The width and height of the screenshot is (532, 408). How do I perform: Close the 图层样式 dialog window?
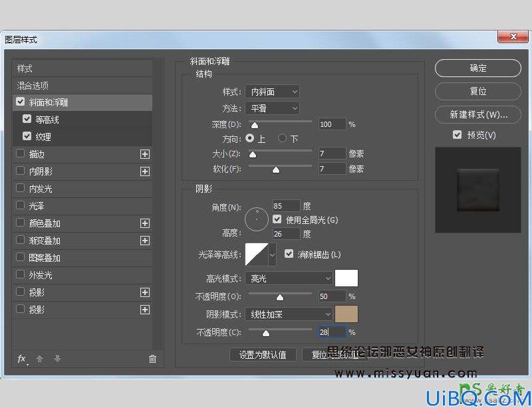pyautogui.click(x=513, y=37)
